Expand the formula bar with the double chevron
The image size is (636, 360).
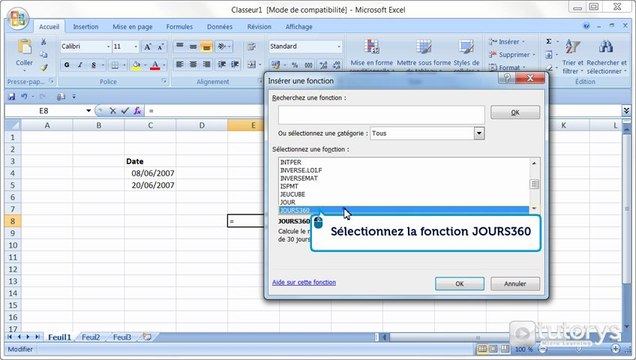626,110
